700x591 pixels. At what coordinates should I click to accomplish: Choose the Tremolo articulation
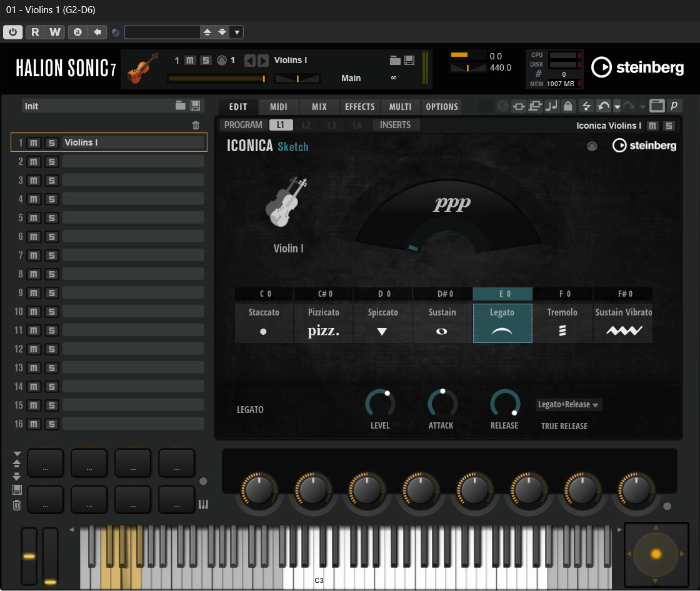(x=562, y=322)
